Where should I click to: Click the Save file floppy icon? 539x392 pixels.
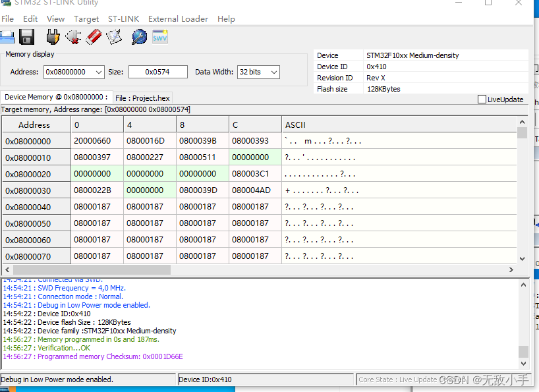click(x=26, y=37)
